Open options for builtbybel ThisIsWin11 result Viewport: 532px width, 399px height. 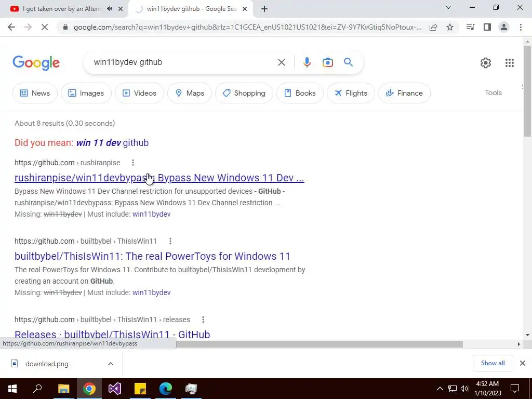170,241
